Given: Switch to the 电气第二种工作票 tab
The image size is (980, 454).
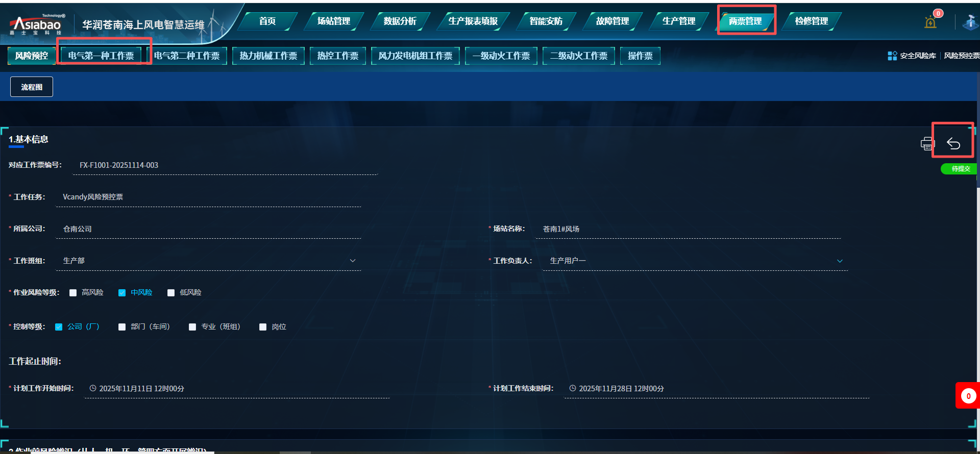Looking at the screenshot, I should [x=187, y=56].
